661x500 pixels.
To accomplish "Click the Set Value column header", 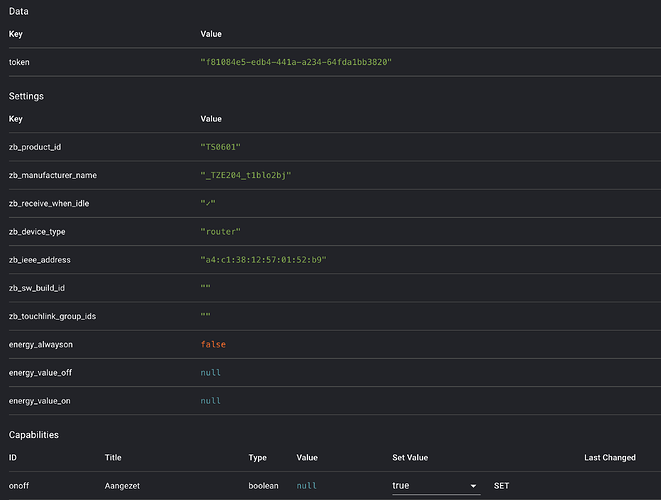I will point(410,457).
